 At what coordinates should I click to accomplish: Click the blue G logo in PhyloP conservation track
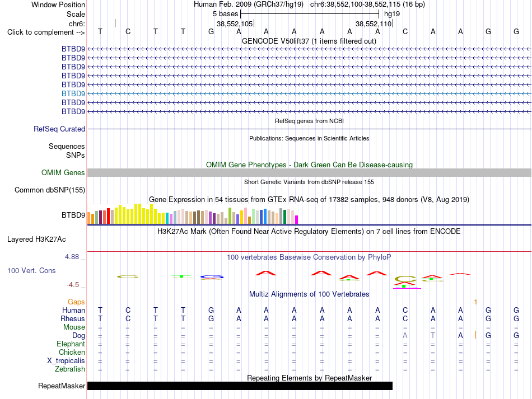coord(212,277)
